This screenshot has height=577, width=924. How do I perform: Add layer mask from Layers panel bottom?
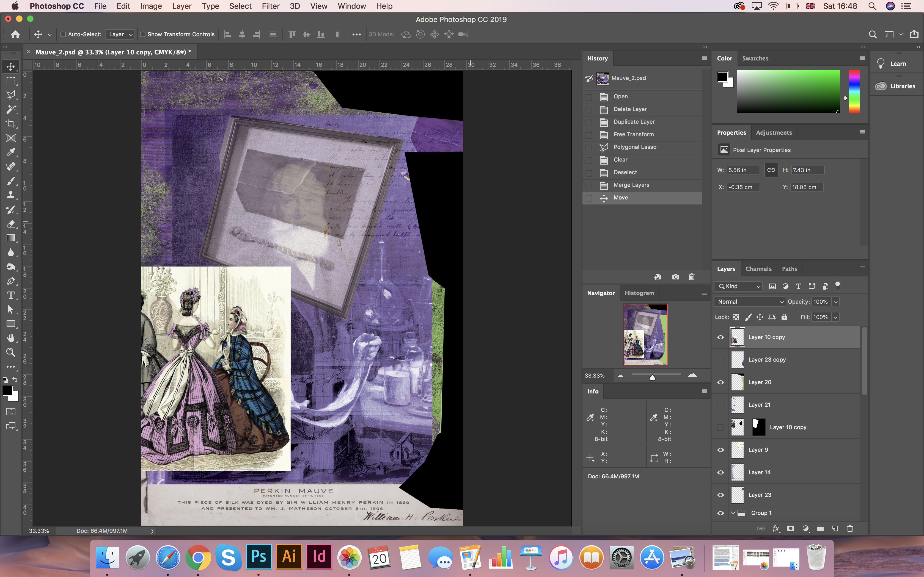(x=790, y=529)
